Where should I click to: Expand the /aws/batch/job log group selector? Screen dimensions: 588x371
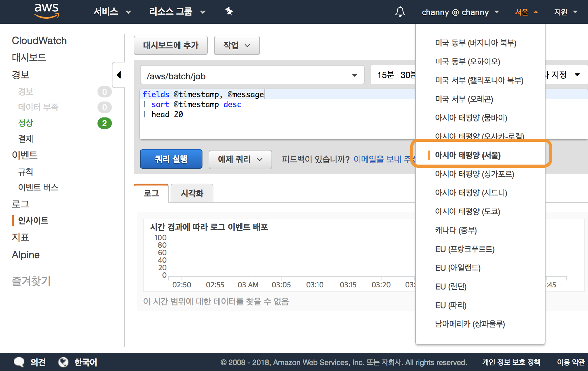pyautogui.click(x=252, y=75)
